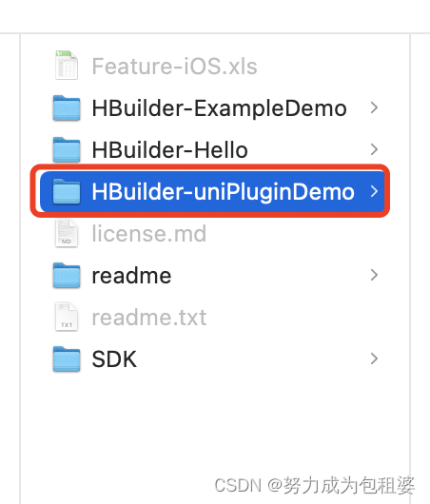Expand the SDK folder chevron
The image size is (430, 504).
374,359
